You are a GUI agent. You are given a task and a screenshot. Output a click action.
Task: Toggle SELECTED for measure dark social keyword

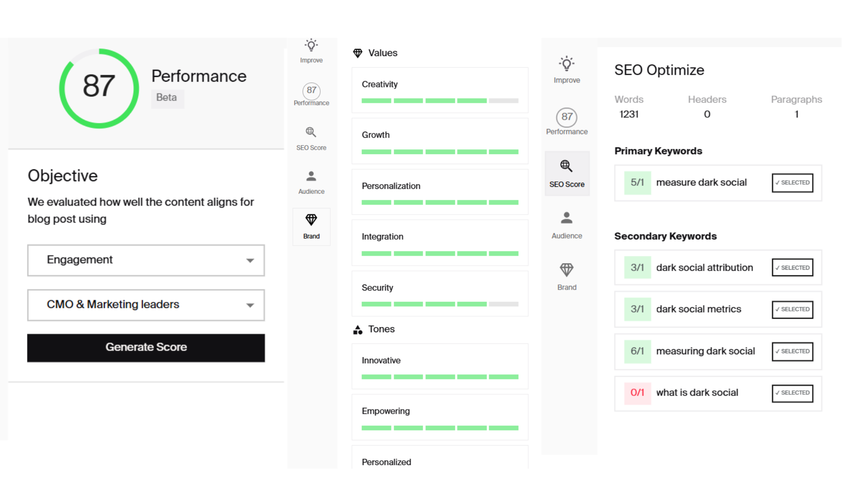tap(792, 183)
